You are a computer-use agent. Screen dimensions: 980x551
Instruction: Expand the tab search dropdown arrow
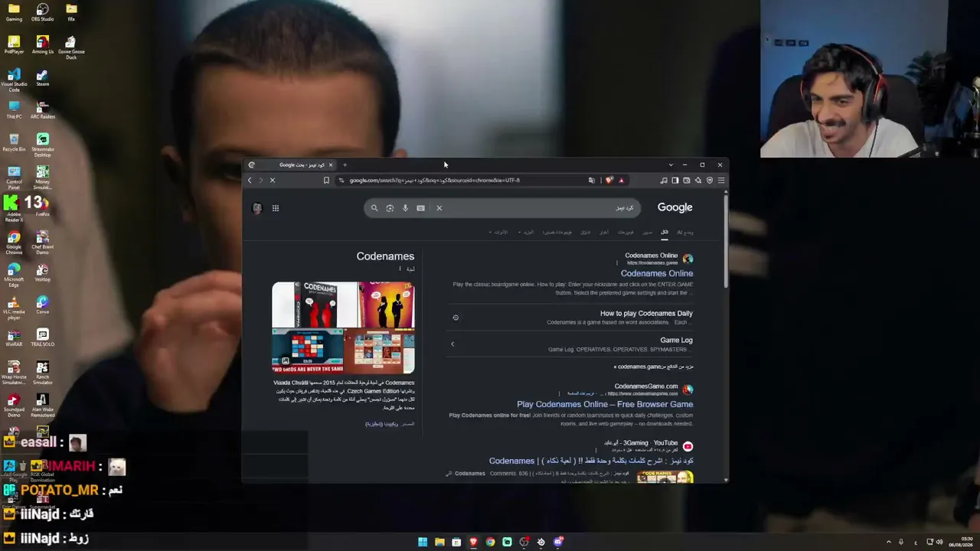671,165
